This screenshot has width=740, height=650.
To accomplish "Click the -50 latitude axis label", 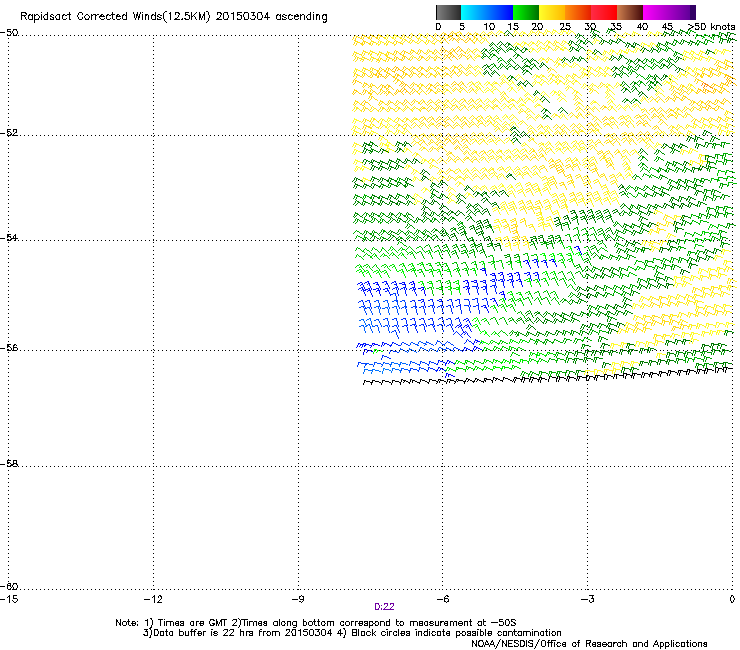I will click(9, 33).
